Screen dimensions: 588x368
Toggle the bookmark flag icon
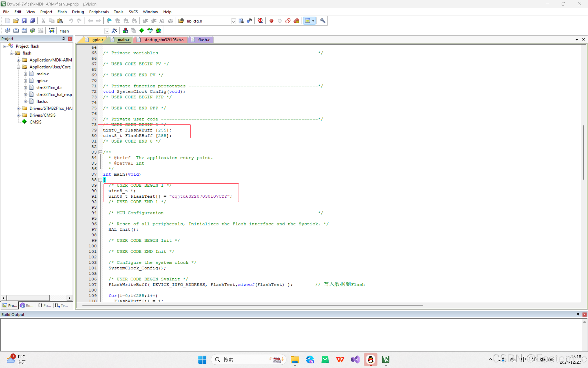point(109,21)
